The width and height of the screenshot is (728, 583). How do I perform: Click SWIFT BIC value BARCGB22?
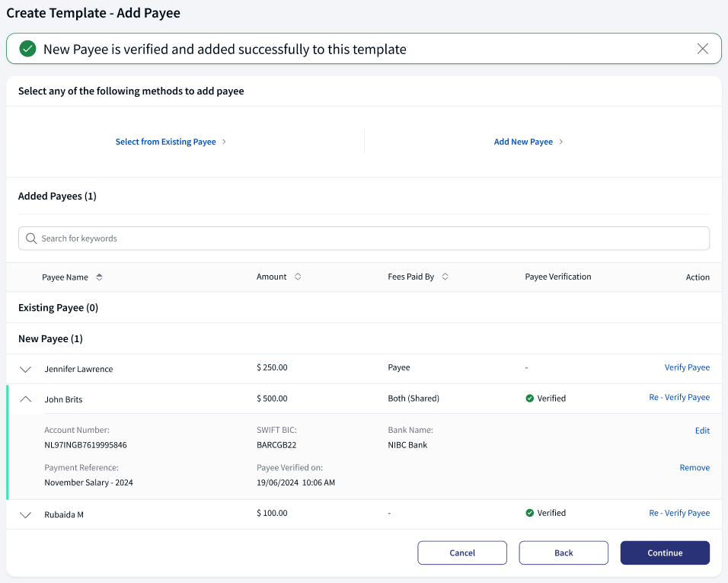point(276,445)
